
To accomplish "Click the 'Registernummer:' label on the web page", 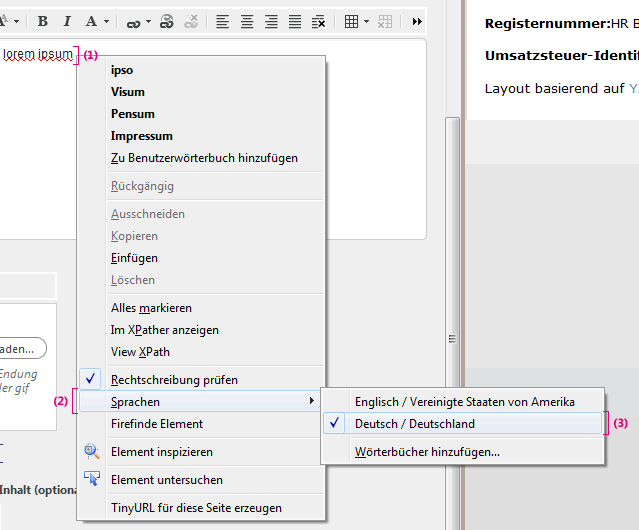I will [x=548, y=24].
